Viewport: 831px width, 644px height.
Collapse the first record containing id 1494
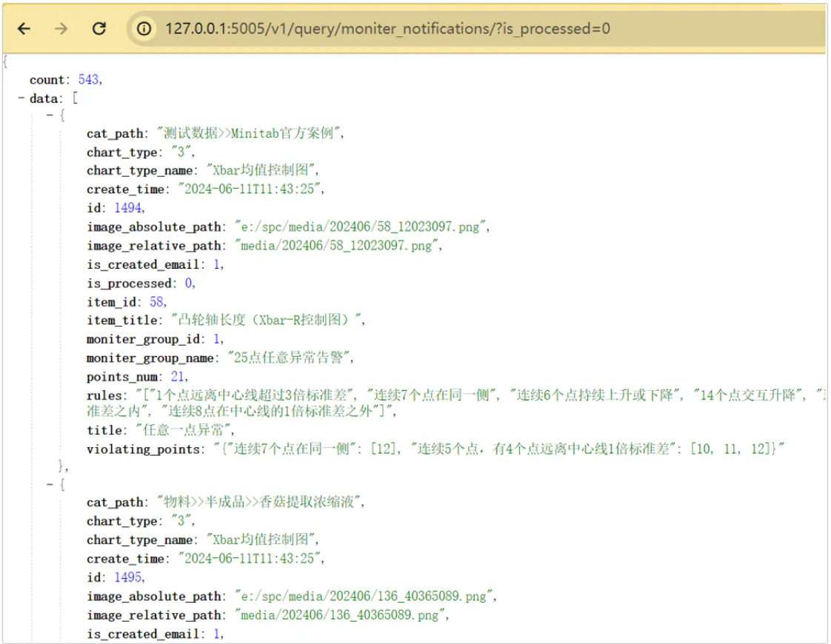[x=50, y=115]
